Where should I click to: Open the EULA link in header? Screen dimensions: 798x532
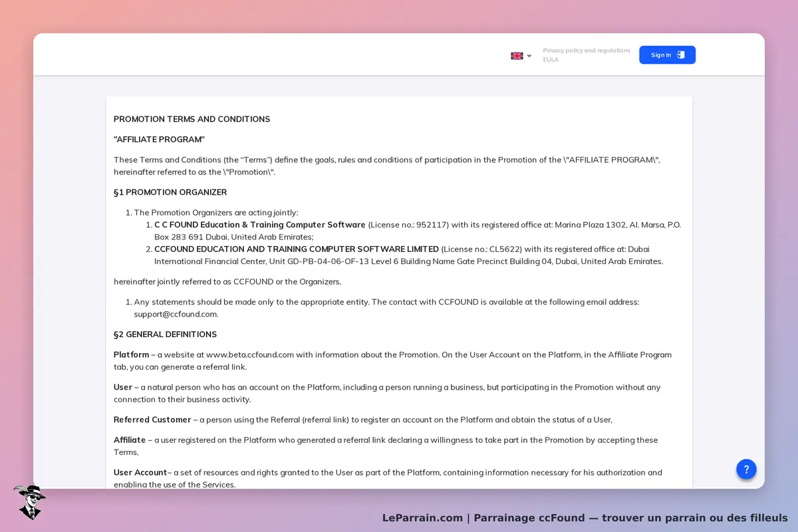tap(551, 60)
